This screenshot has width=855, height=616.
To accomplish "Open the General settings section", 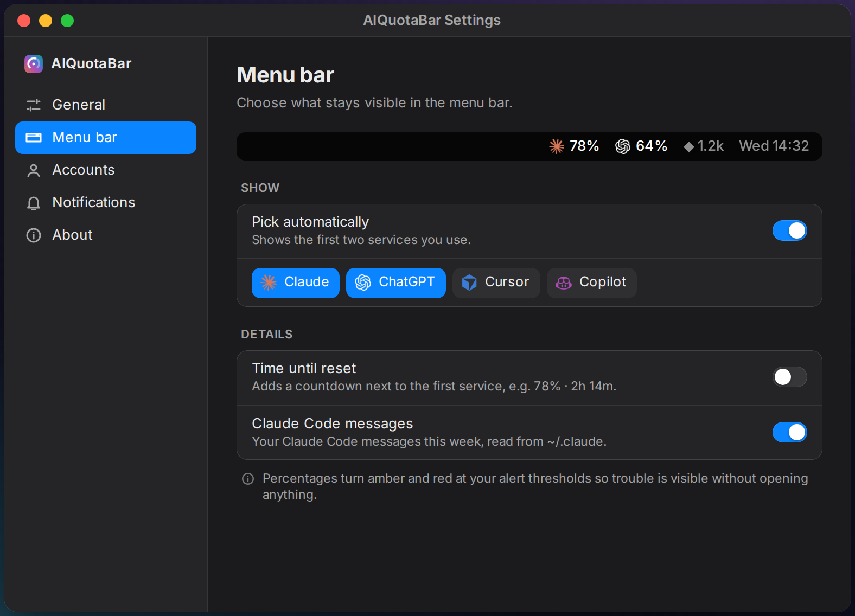I will (106, 105).
